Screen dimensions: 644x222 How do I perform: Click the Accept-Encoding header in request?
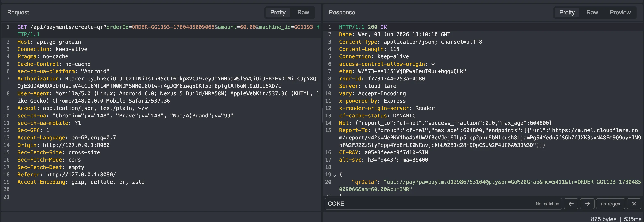pyautogui.click(x=81, y=182)
